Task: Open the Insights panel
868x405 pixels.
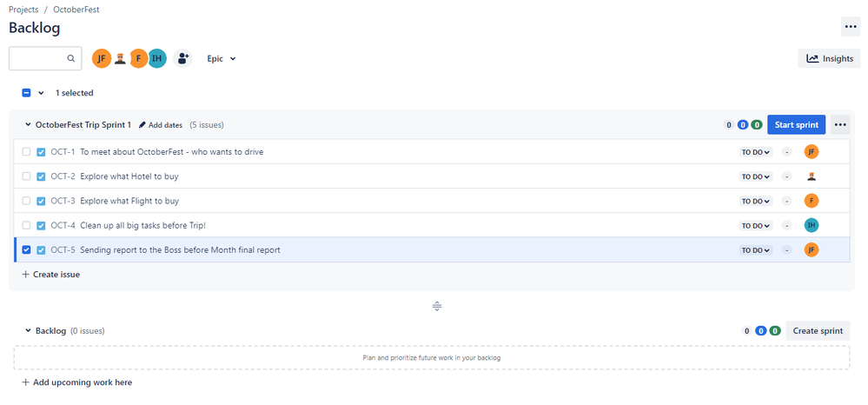Action: 829,58
